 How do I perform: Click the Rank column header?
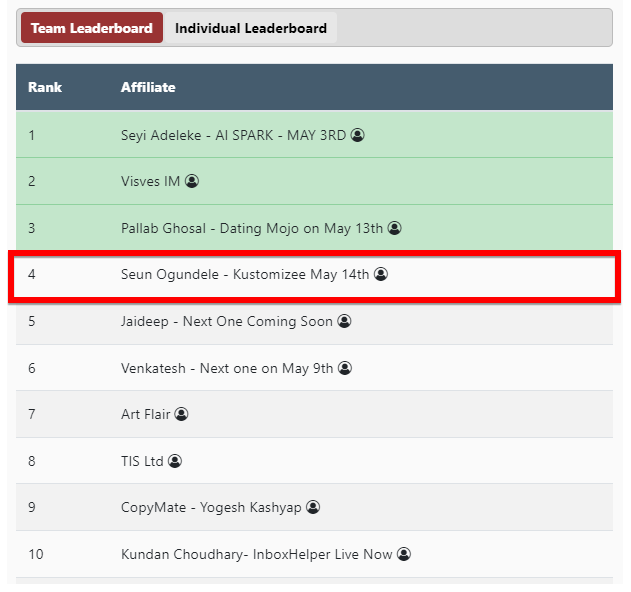(x=45, y=87)
